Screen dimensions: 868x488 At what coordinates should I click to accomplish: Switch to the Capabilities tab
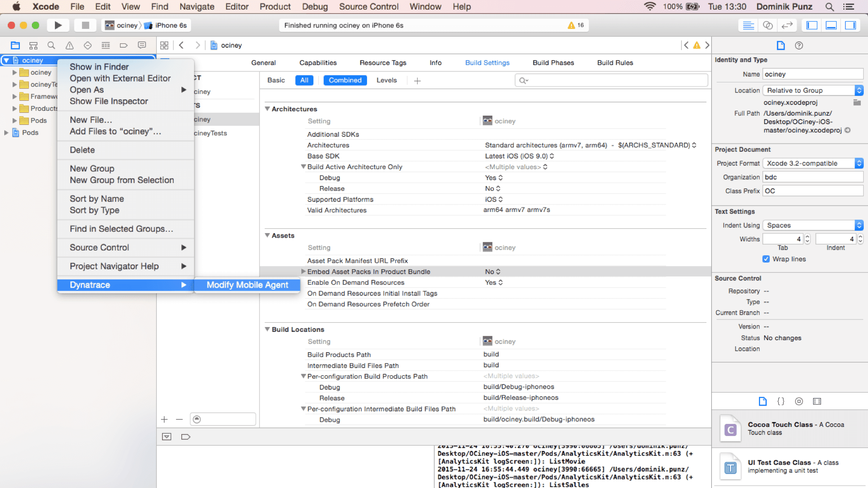[318, 63]
